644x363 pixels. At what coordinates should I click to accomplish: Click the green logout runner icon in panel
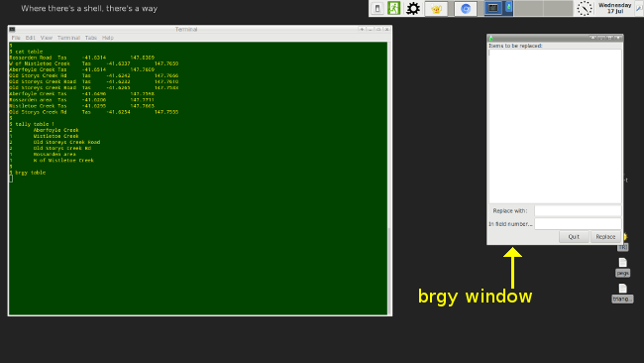393,8
